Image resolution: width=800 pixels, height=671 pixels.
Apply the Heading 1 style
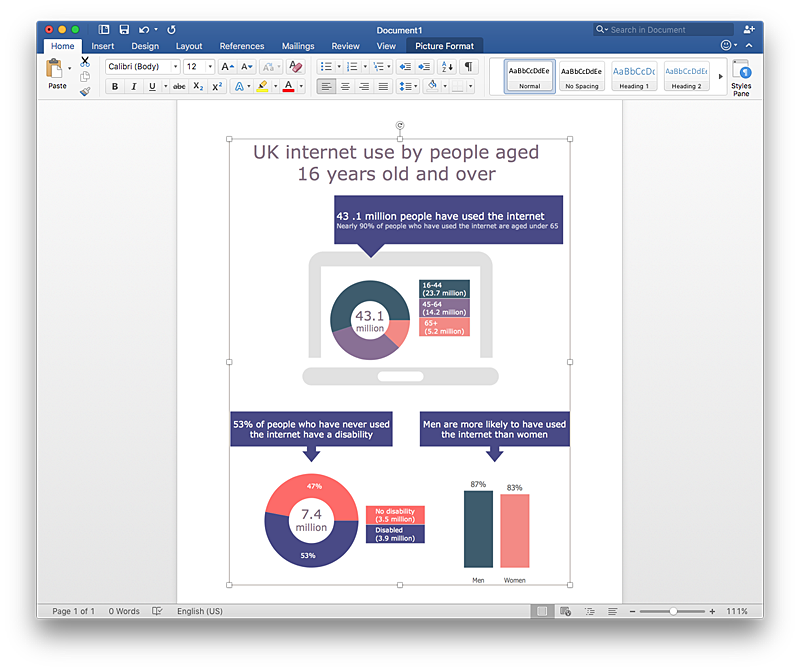point(634,76)
